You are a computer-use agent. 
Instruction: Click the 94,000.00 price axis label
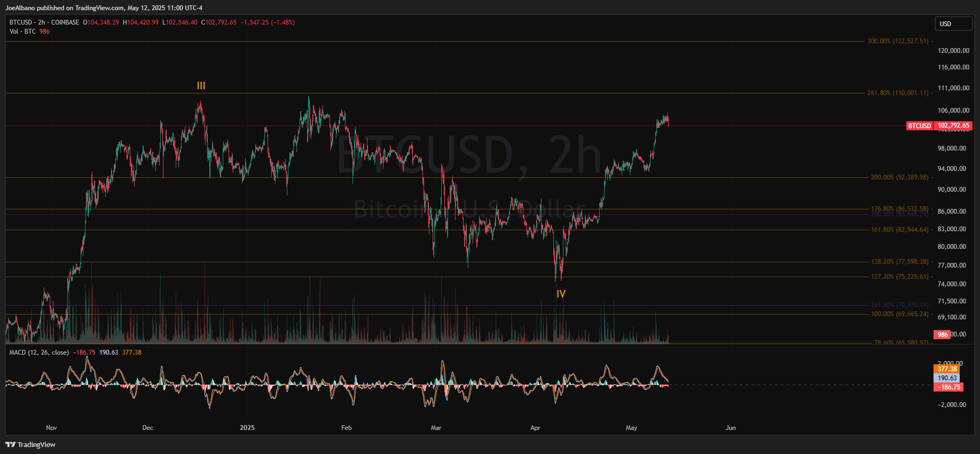pyautogui.click(x=952, y=169)
